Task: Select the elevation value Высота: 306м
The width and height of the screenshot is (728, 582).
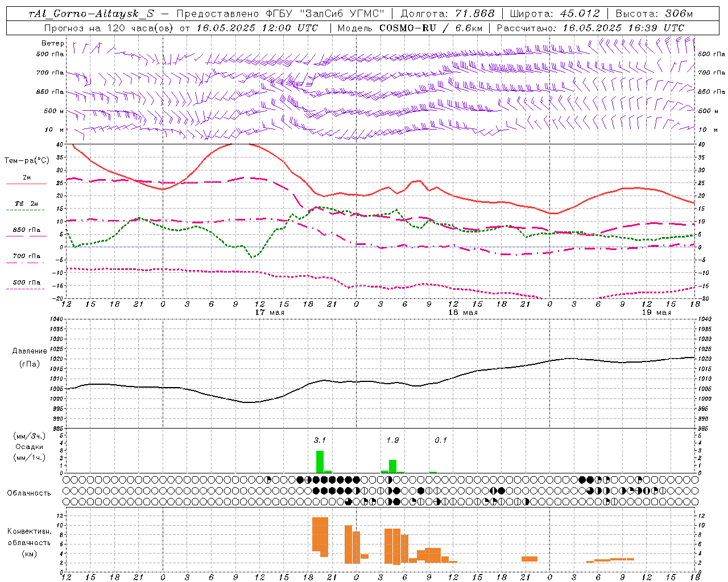Action: coord(654,14)
